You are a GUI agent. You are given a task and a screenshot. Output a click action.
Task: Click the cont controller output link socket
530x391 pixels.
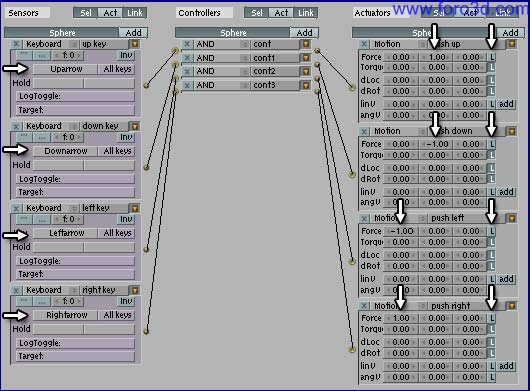tap(317, 51)
